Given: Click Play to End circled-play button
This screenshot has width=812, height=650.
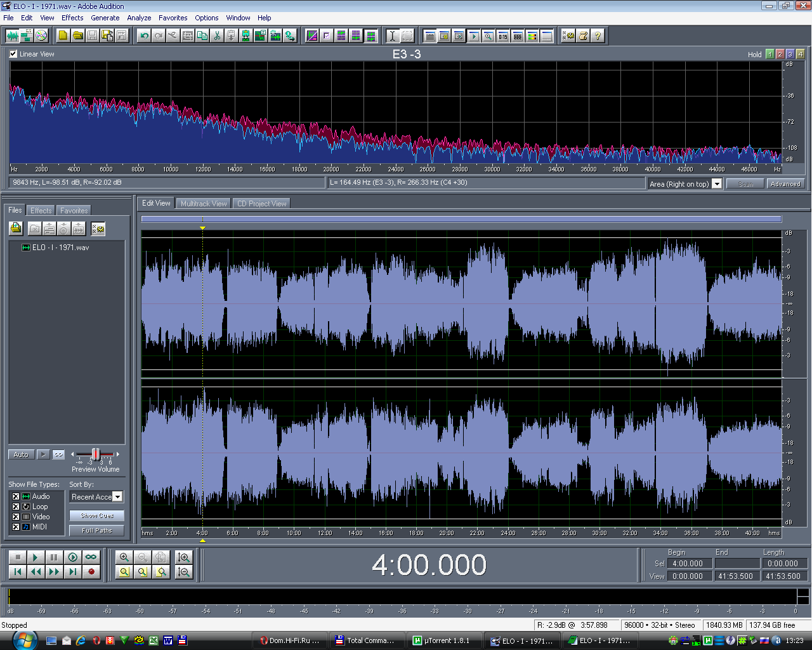Looking at the screenshot, I should coord(72,557).
